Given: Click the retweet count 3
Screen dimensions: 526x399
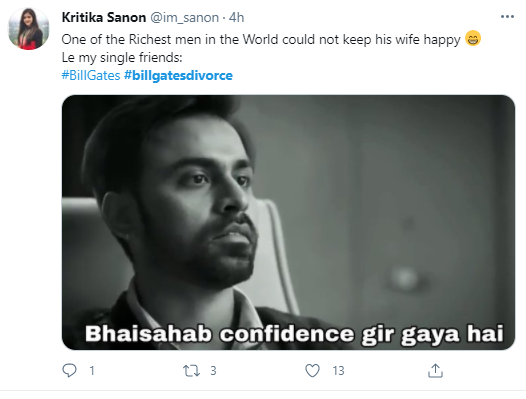Looking at the screenshot, I should point(213,371).
